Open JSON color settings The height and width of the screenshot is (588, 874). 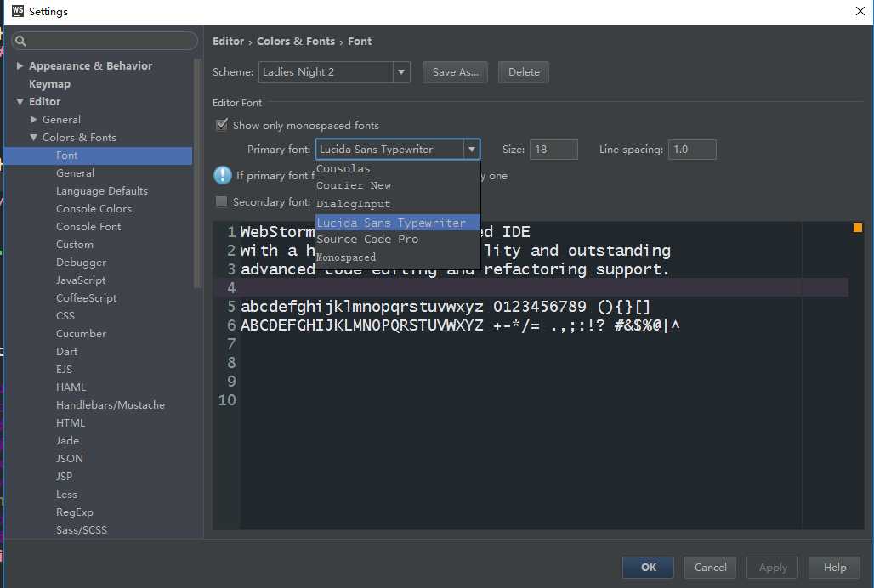[x=69, y=458]
